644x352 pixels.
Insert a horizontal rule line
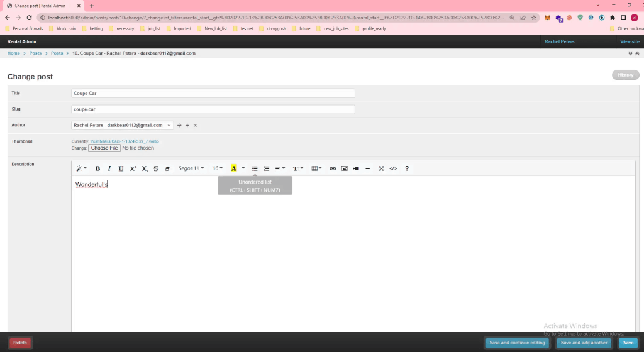point(367,168)
